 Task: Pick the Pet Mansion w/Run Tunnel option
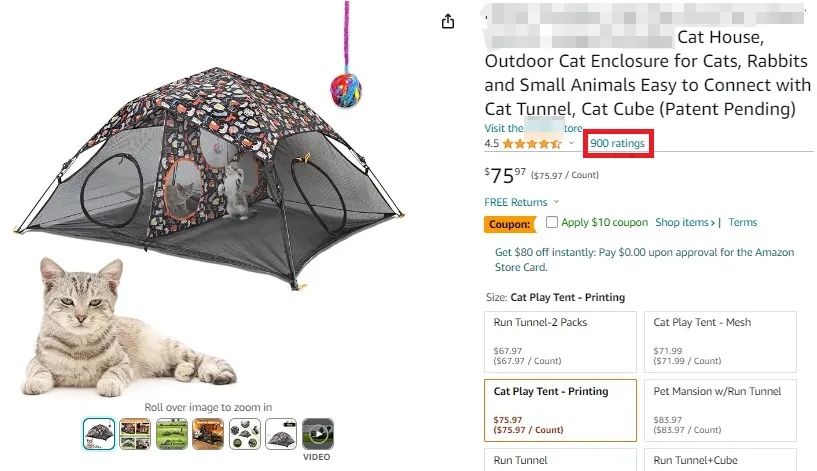(x=719, y=409)
